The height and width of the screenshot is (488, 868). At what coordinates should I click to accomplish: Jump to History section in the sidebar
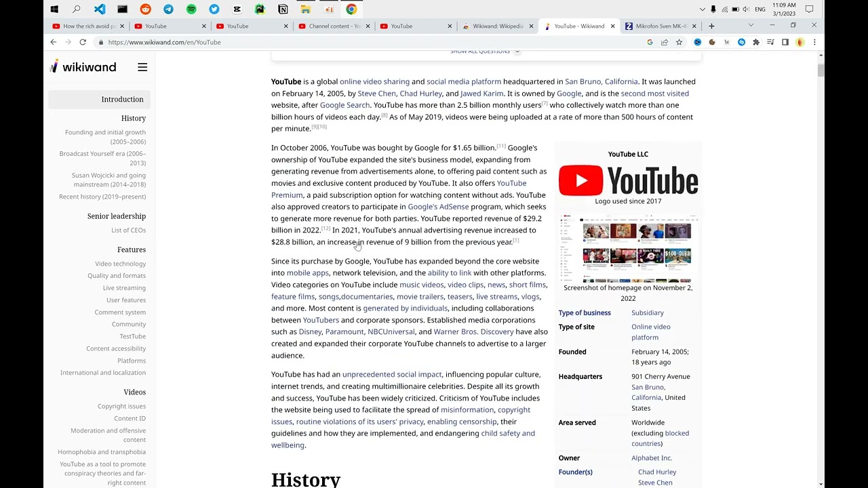tap(134, 118)
